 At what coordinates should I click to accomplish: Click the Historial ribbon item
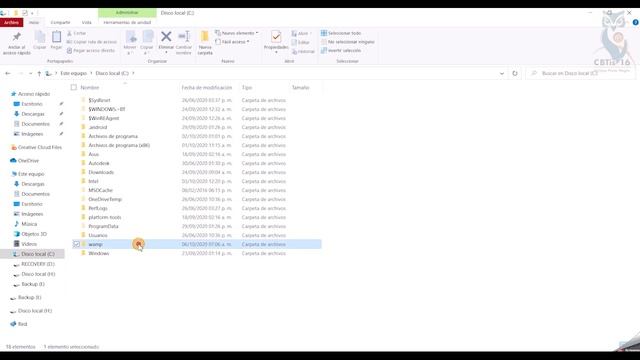pyautogui.click(x=303, y=52)
